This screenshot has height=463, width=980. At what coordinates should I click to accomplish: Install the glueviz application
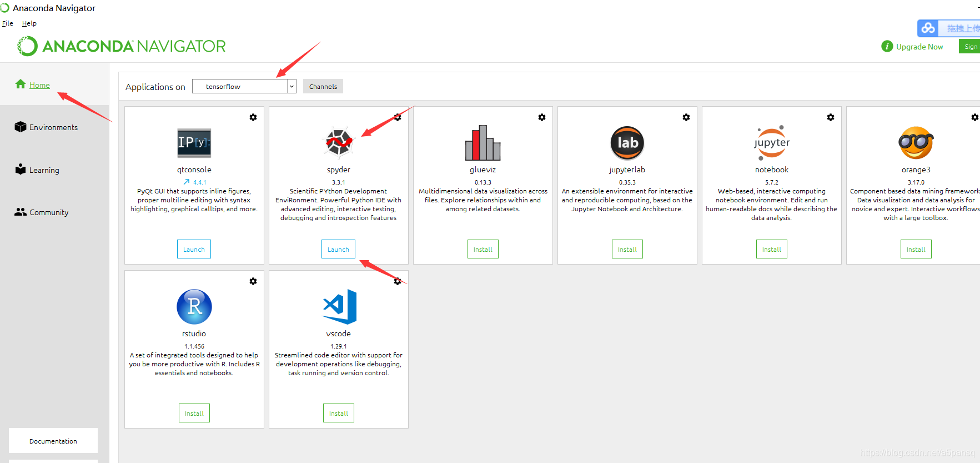(x=483, y=249)
